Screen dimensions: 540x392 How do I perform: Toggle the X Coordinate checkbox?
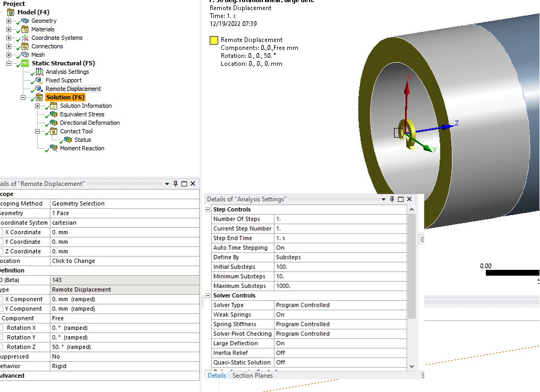point(2,232)
